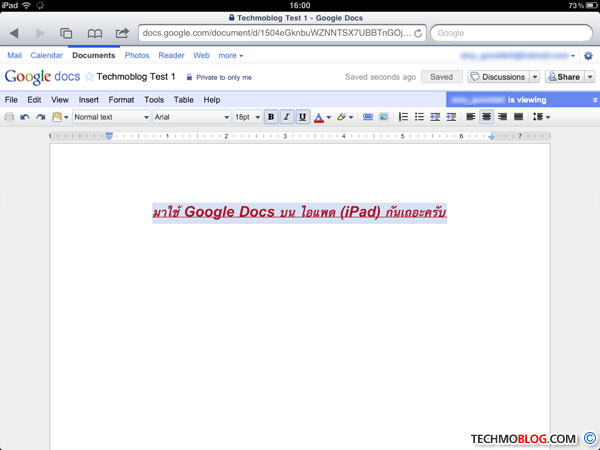Go to Mail link
Viewport: 600px width, 450px height.
(x=15, y=55)
